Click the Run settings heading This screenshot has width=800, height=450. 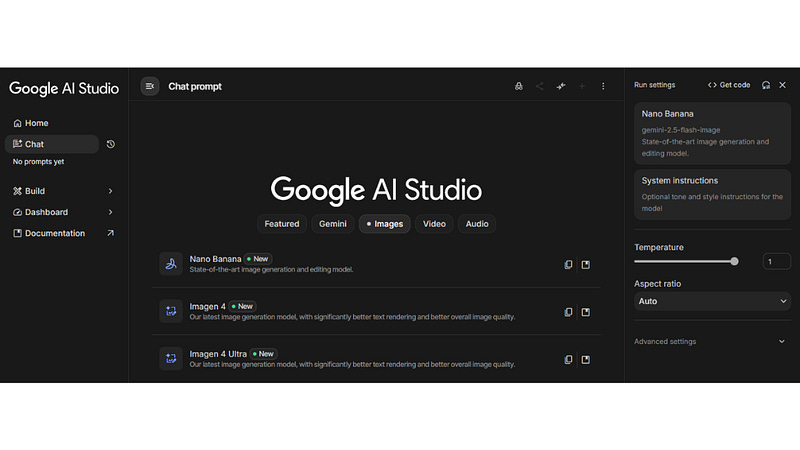(x=655, y=85)
